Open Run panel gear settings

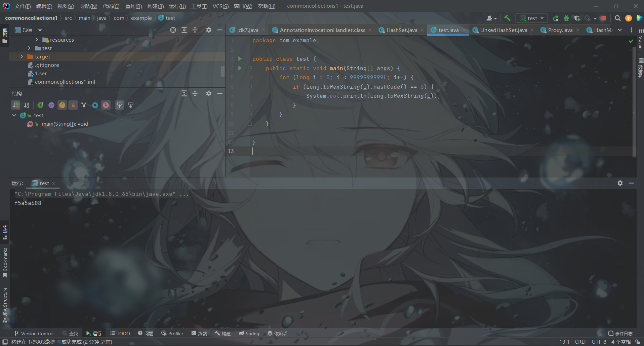point(620,183)
